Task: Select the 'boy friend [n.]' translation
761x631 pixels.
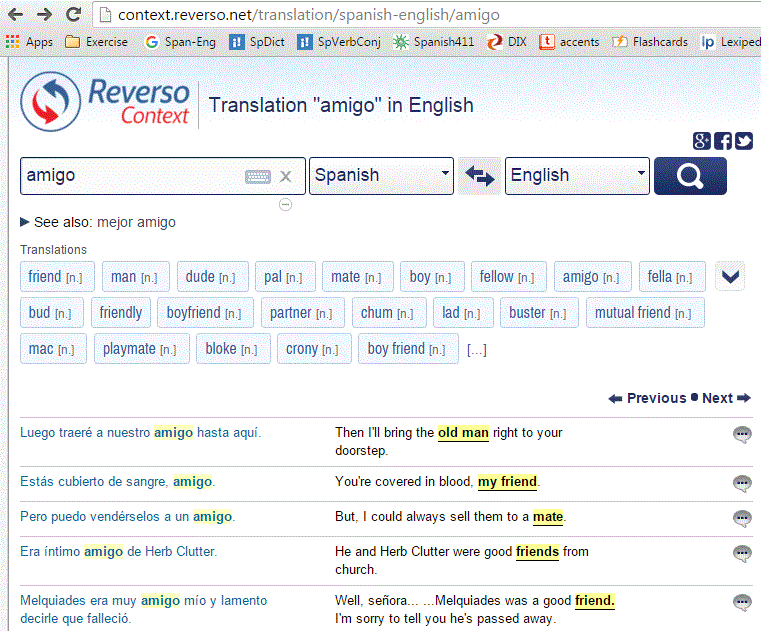Action: [x=408, y=349]
